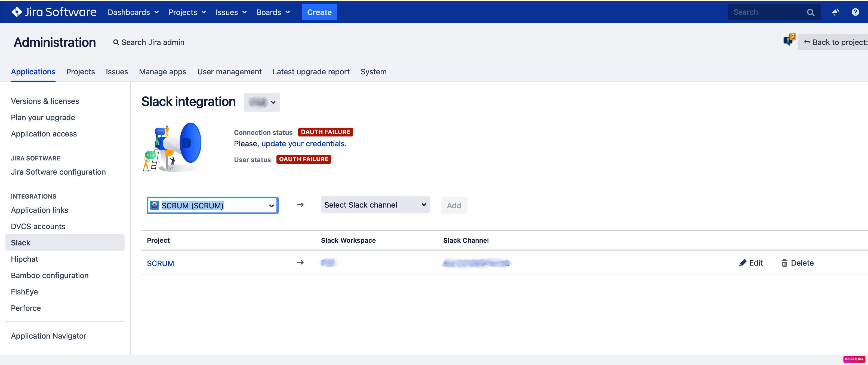Click the SCRUM project avatar icon
Screen dimensions: 868x365
pos(154,205)
